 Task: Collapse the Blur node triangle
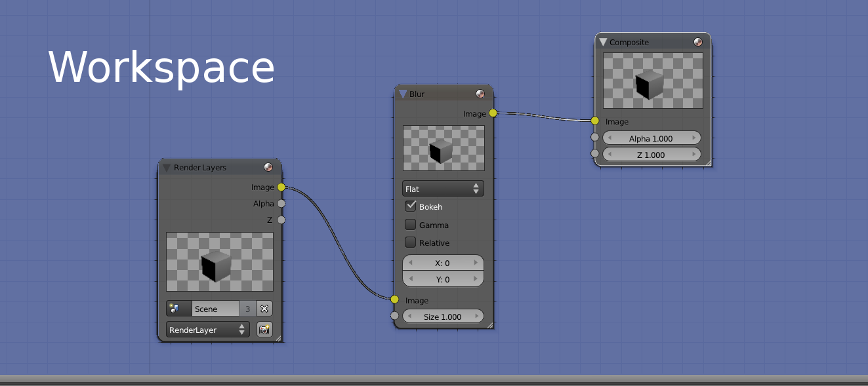point(403,94)
